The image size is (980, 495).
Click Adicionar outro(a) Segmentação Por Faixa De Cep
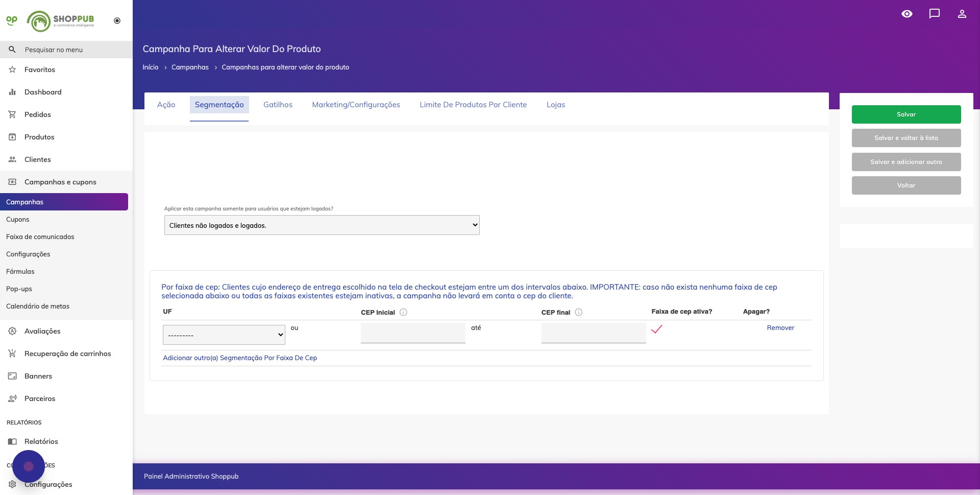(x=240, y=358)
